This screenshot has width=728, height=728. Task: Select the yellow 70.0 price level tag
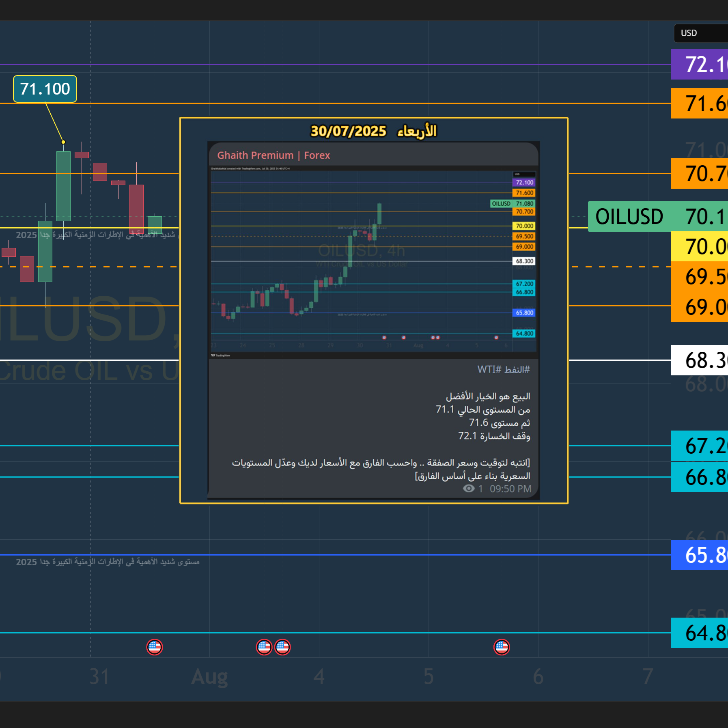pos(700,246)
